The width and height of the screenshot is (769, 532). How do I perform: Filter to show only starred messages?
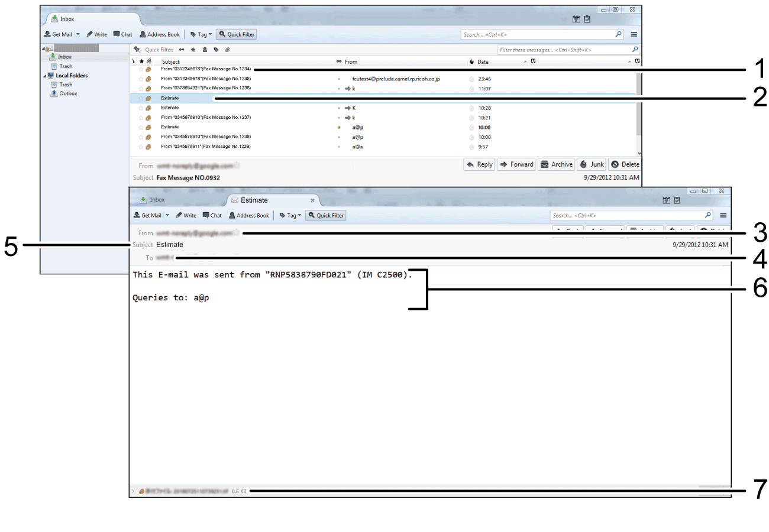point(193,50)
